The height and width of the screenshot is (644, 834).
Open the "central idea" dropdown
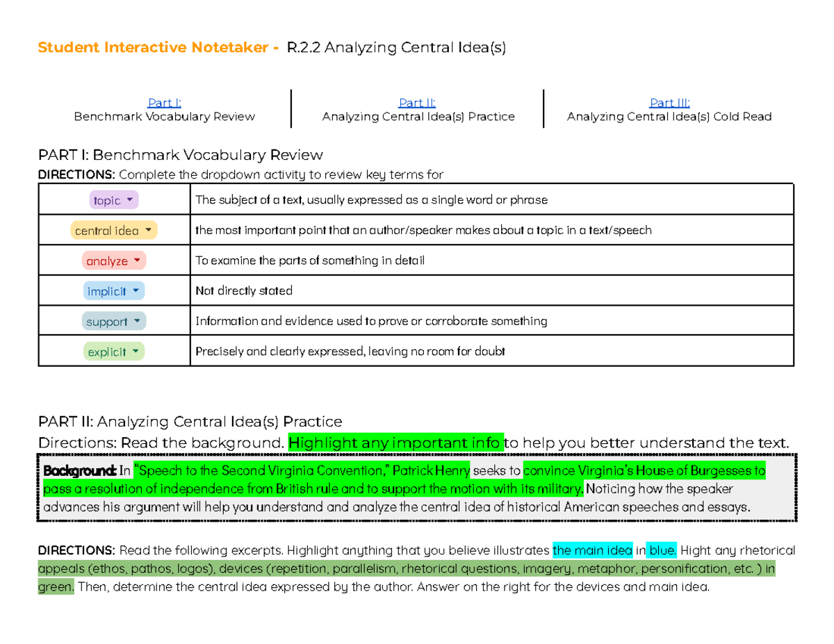(x=113, y=230)
